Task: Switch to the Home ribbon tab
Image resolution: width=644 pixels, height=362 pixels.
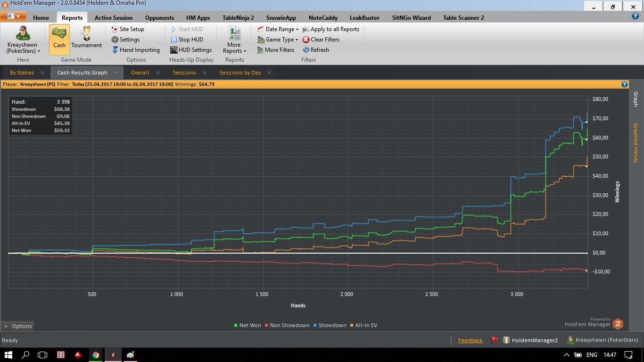Action: [x=41, y=17]
